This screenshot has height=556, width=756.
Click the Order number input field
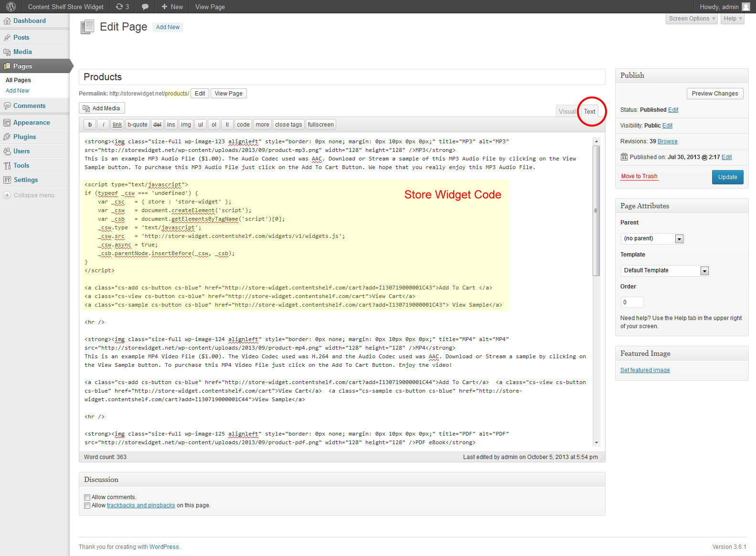[632, 302]
